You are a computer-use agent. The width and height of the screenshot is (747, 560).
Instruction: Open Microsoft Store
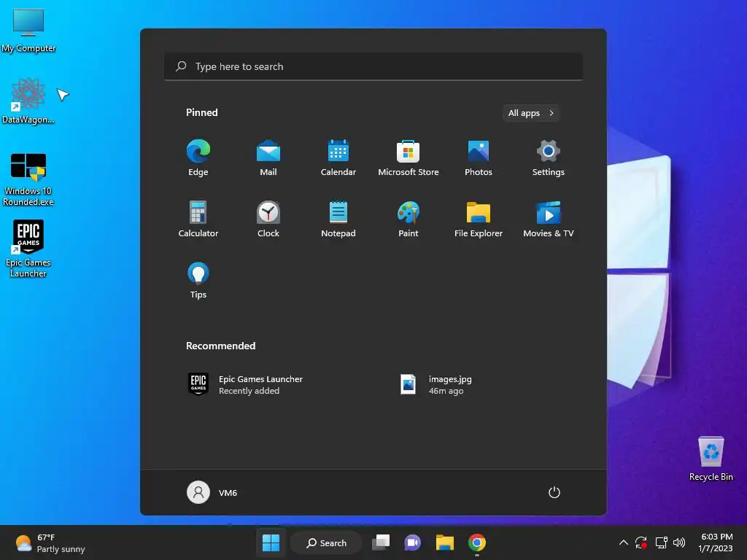click(x=409, y=157)
